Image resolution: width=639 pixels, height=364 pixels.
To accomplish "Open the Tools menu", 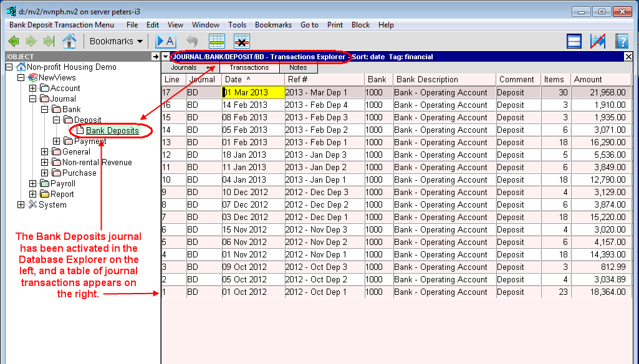I will pyautogui.click(x=237, y=25).
